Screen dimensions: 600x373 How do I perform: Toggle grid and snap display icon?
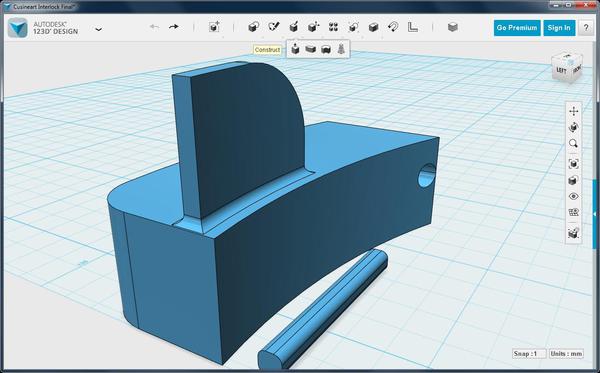[573, 212]
